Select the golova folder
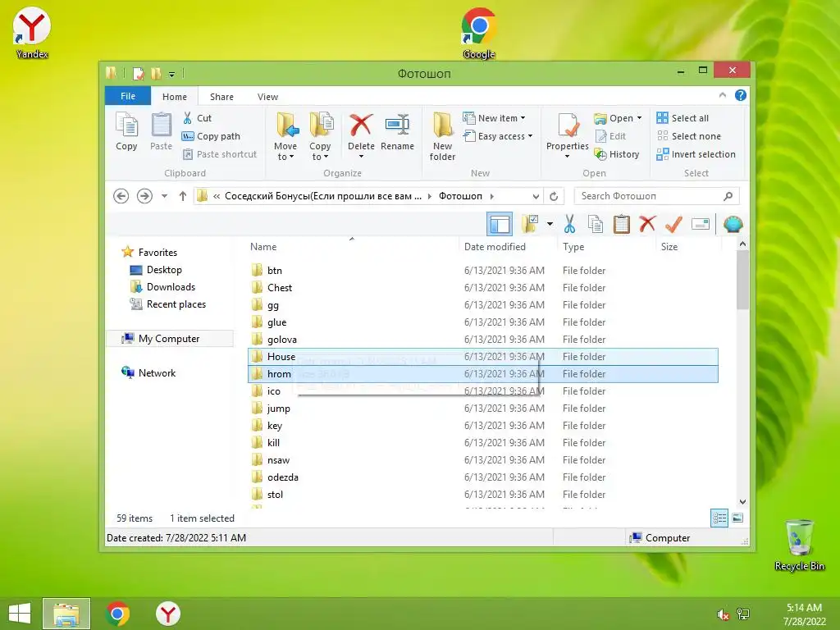This screenshot has height=630, width=840. pyautogui.click(x=482, y=339)
